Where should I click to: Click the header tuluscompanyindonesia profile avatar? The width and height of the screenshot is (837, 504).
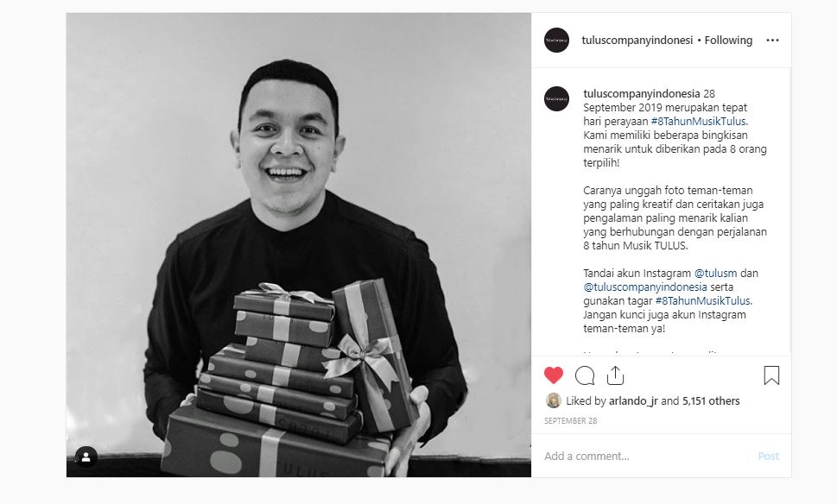click(556, 40)
